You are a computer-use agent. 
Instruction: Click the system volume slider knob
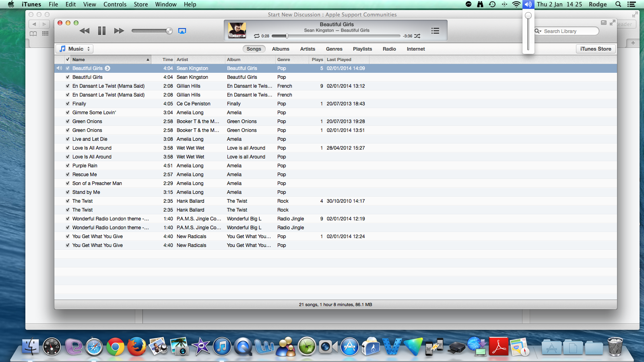pyautogui.click(x=528, y=16)
